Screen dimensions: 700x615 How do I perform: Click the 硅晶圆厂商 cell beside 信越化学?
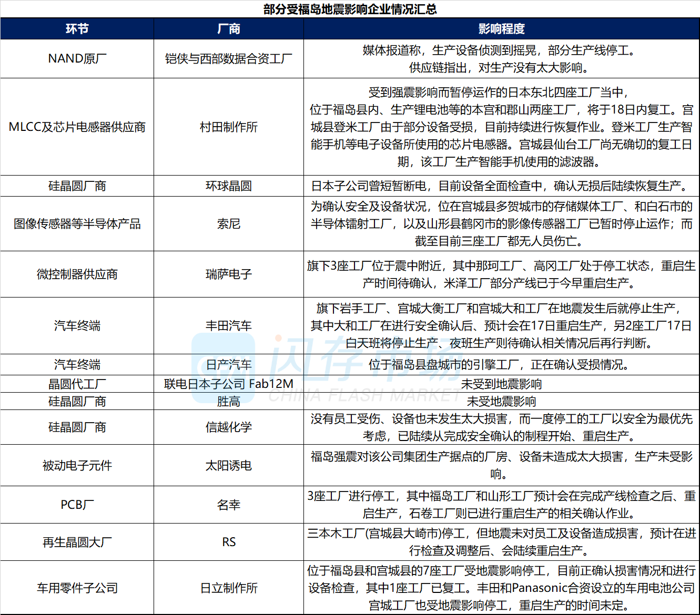coord(77,427)
